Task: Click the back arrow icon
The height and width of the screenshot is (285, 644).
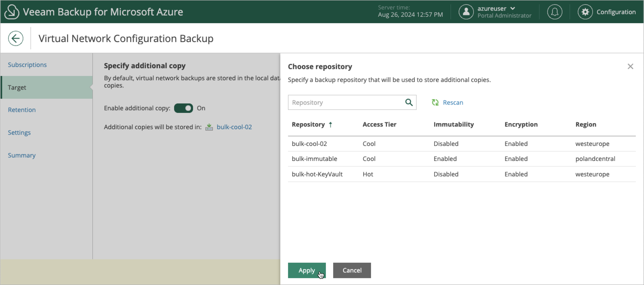Action: click(15, 38)
